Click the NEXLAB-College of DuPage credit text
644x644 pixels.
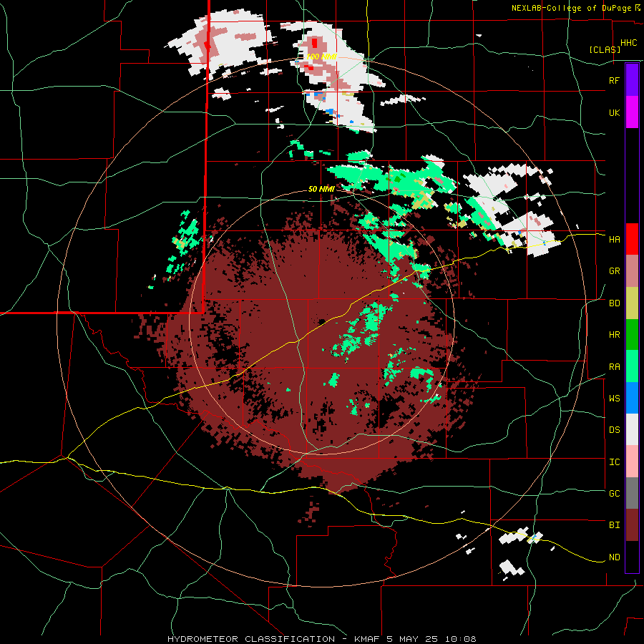tap(572, 8)
